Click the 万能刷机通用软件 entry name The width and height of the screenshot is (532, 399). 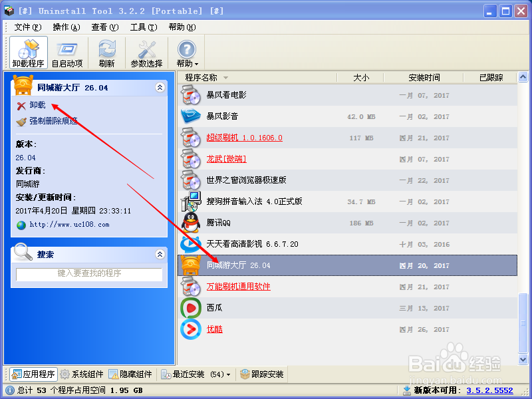point(238,287)
